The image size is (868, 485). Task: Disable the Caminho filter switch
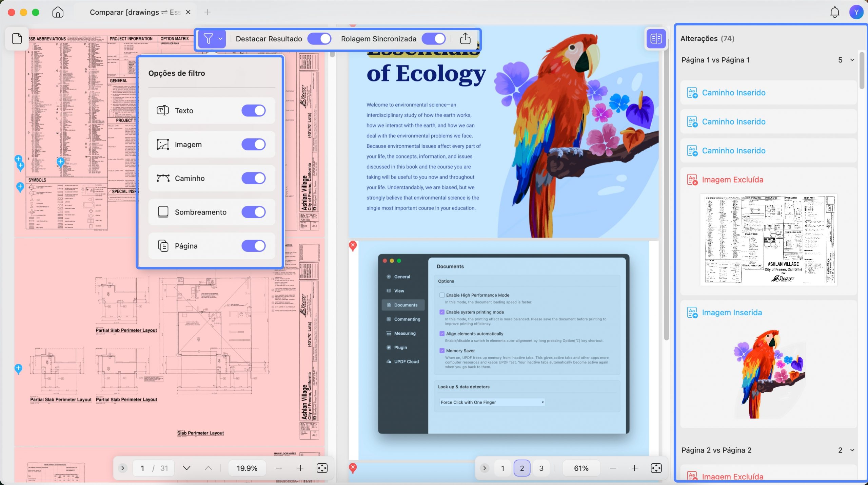tap(254, 178)
